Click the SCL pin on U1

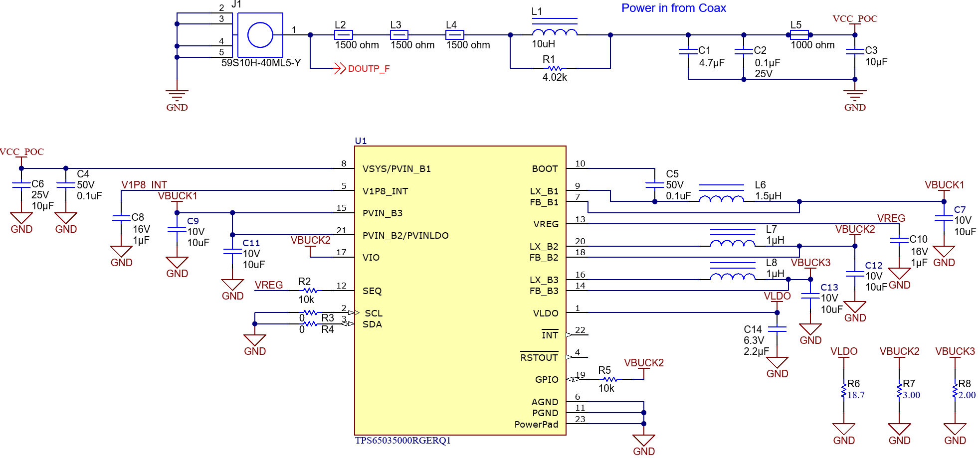355,313
